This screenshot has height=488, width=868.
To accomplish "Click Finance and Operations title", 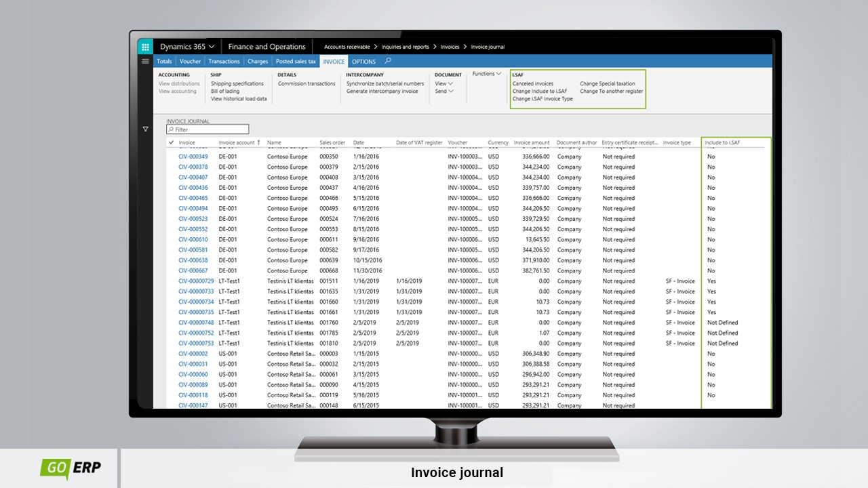I will click(267, 47).
